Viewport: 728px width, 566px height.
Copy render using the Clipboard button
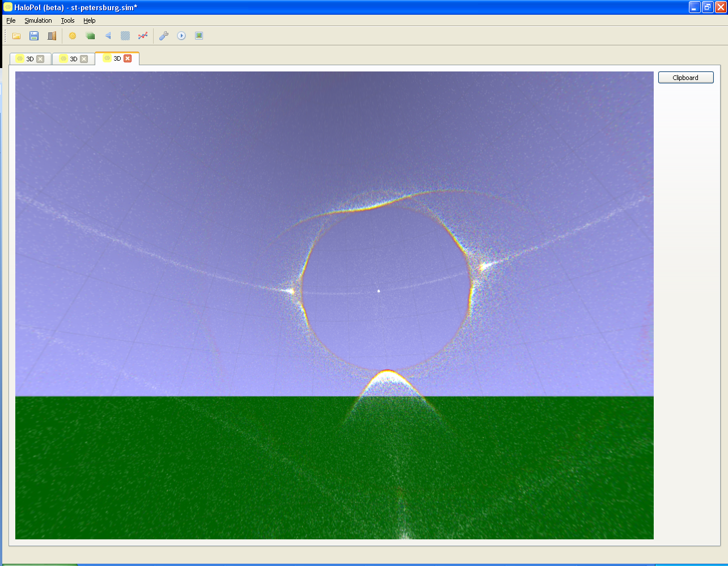(x=685, y=77)
